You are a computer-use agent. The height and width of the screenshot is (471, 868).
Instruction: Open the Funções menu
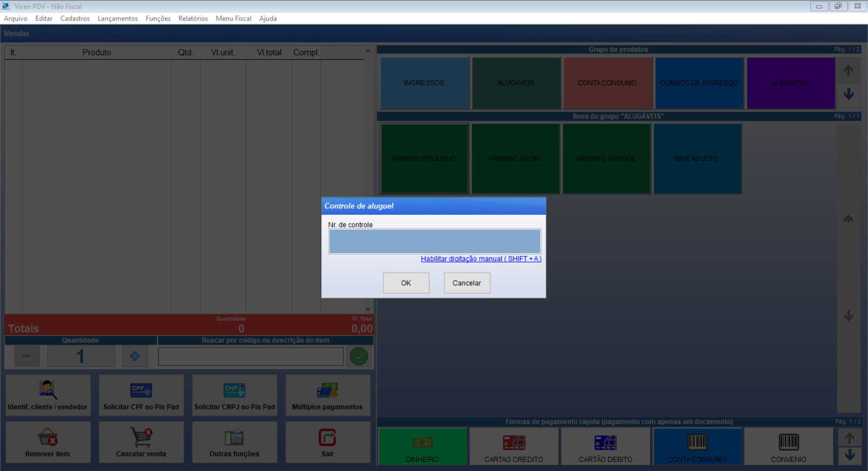158,19
